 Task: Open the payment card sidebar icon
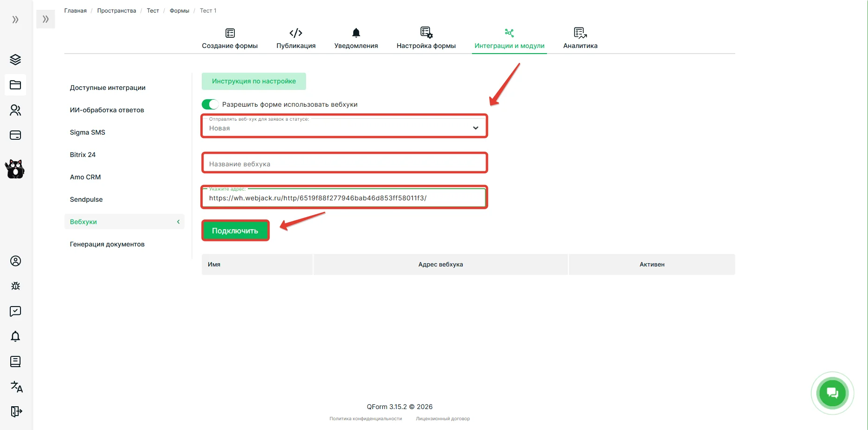coord(15,135)
